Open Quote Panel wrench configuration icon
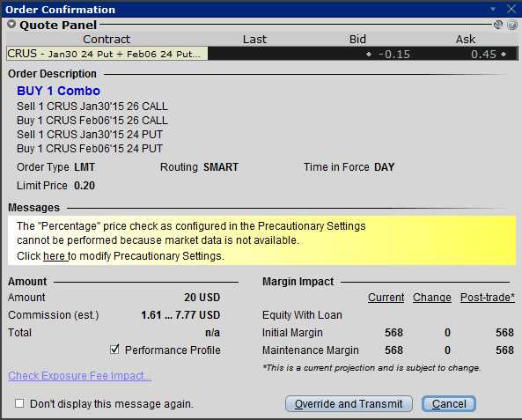 [x=498, y=25]
